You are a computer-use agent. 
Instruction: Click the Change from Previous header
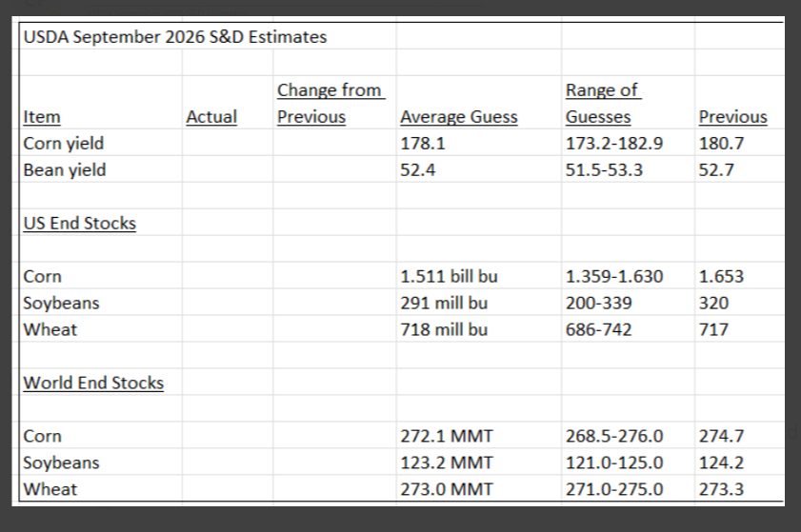click(331, 103)
